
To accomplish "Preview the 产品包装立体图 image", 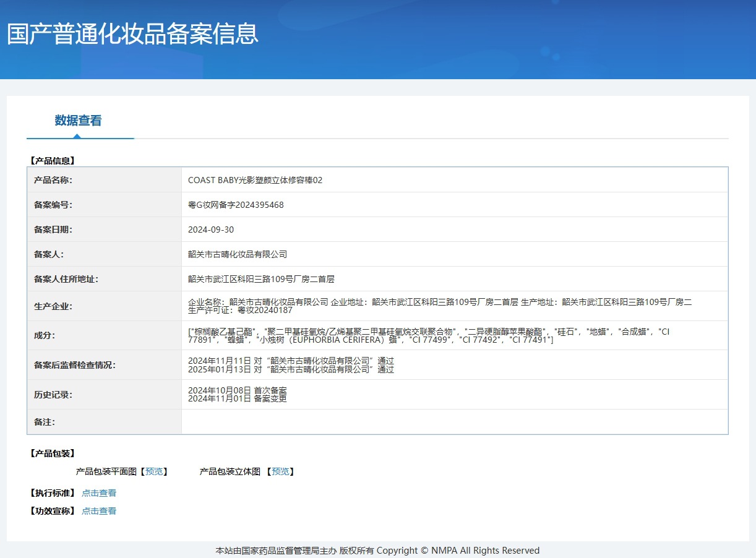I will click(x=280, y=471).
